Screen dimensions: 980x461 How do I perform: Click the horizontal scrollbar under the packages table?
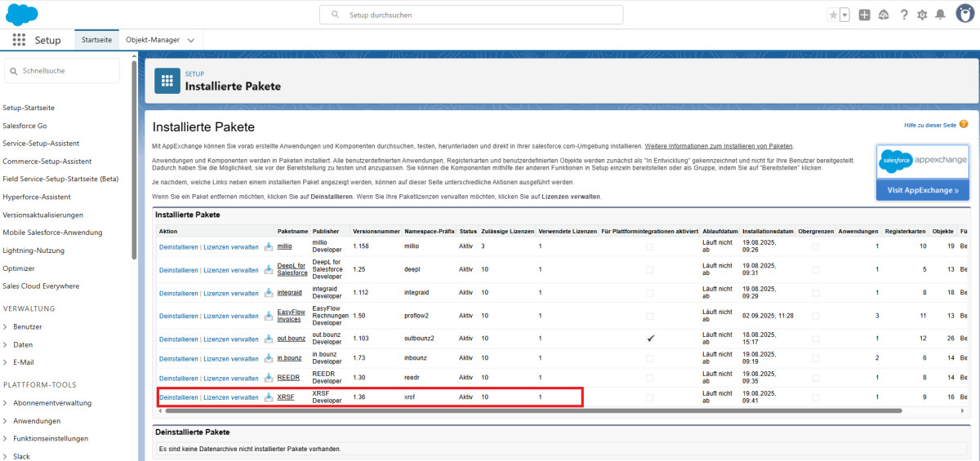[x=531, y=411]
